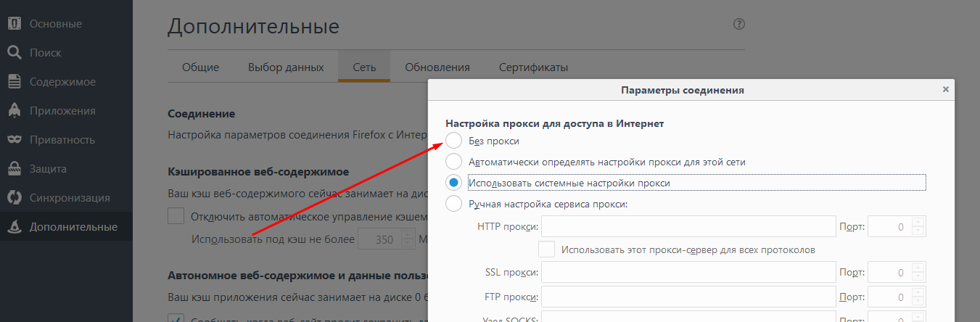
Task: Open Поиск magnifier icon in sidebar
Action: (x=14, y=53)
